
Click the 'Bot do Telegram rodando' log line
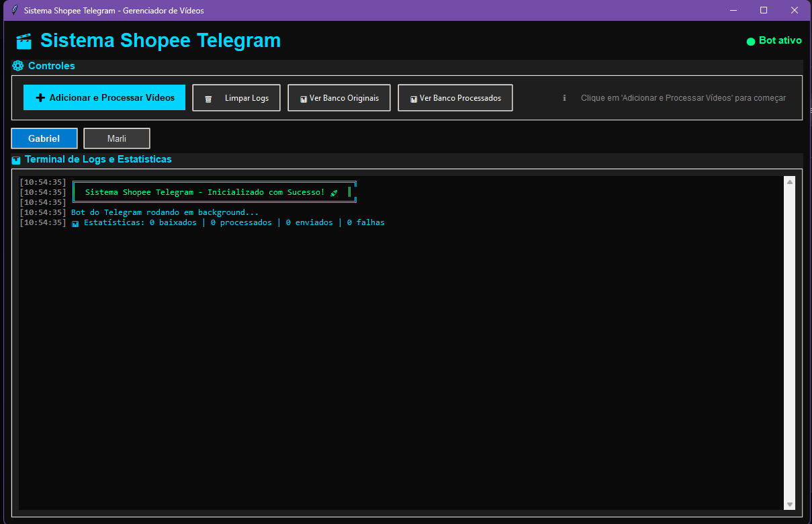(x=165, y=212)
